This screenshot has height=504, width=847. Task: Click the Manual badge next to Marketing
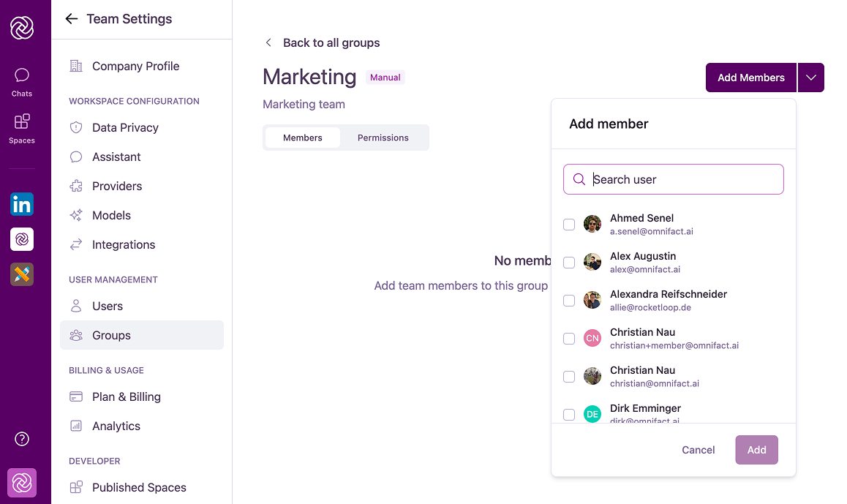(385, 78)
